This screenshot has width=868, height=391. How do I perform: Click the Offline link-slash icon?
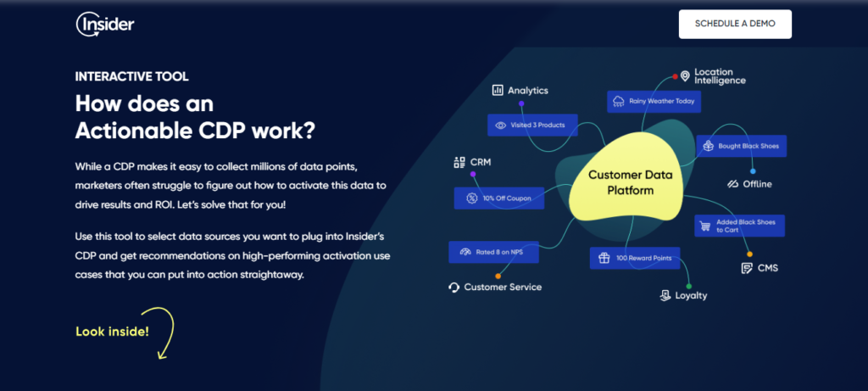point(733,184)
